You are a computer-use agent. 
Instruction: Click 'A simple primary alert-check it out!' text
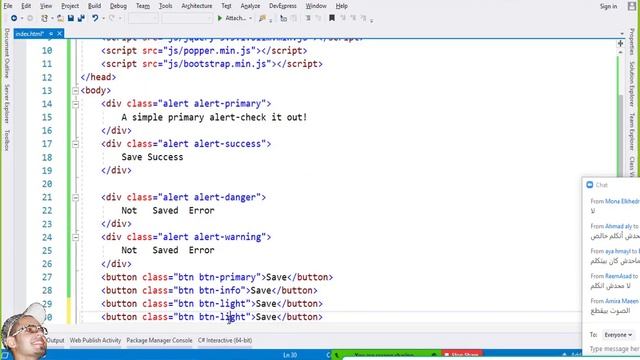[x=214, y=118]
